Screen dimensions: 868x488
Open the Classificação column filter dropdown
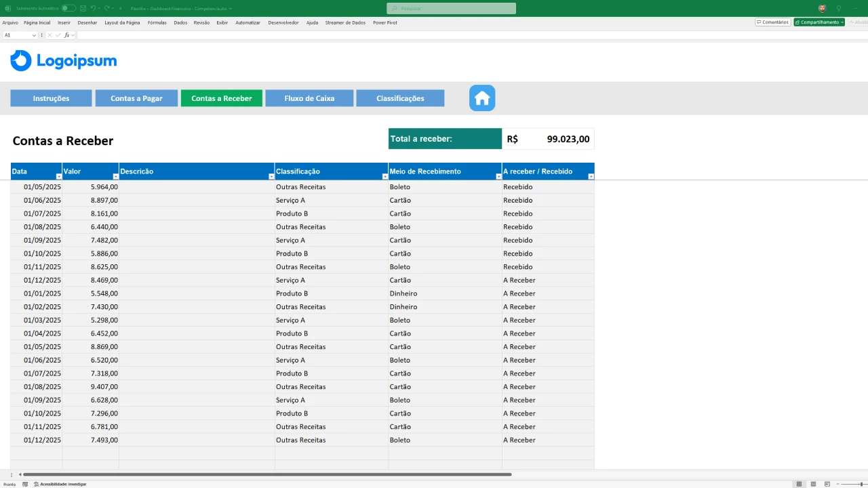384,176
